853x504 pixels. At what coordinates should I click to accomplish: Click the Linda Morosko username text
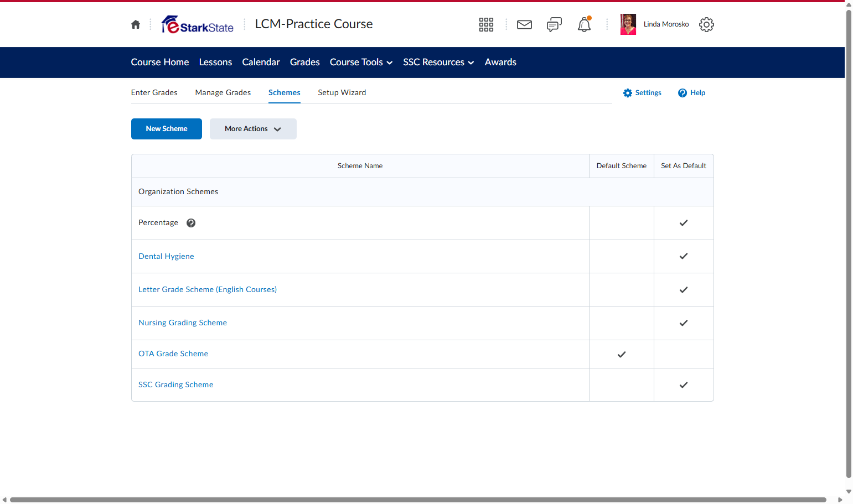click(666, 24)
